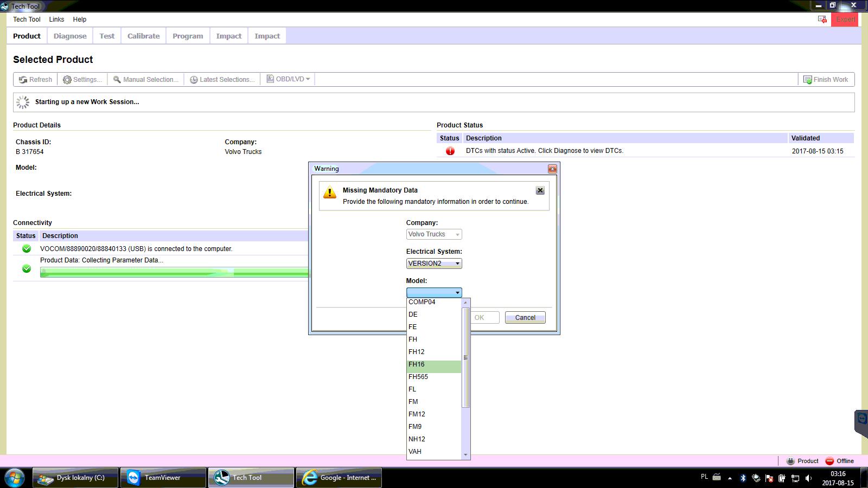Click model list scroll down arrow
This screenshot has width=868, height=488.
point(465,454)
